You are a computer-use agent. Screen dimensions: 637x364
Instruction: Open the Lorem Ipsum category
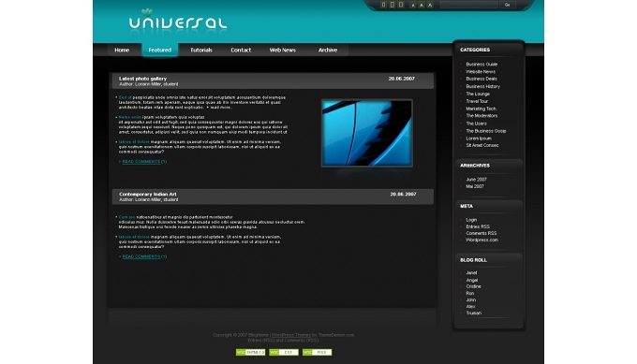(479, 138)
